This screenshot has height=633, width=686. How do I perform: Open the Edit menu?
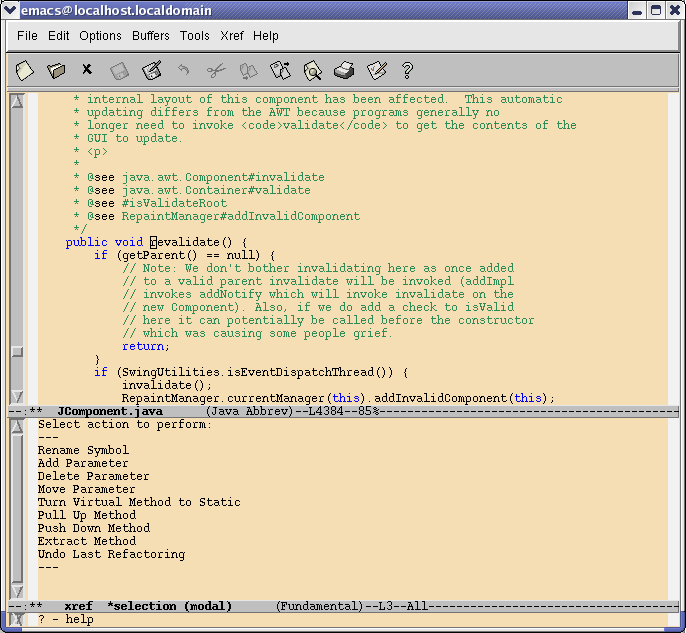[59, 35]
